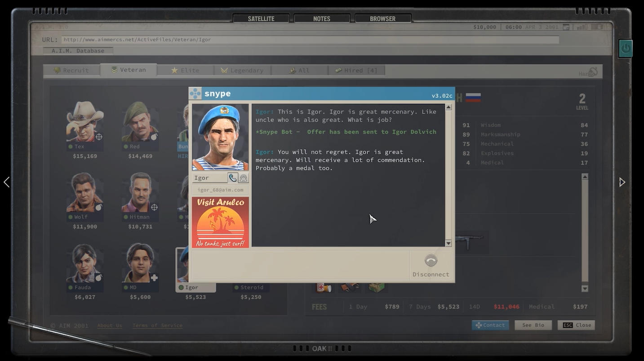The image size is (644, 361).
Task: Select Tex's portrait in the merc list
Action: 84,121
